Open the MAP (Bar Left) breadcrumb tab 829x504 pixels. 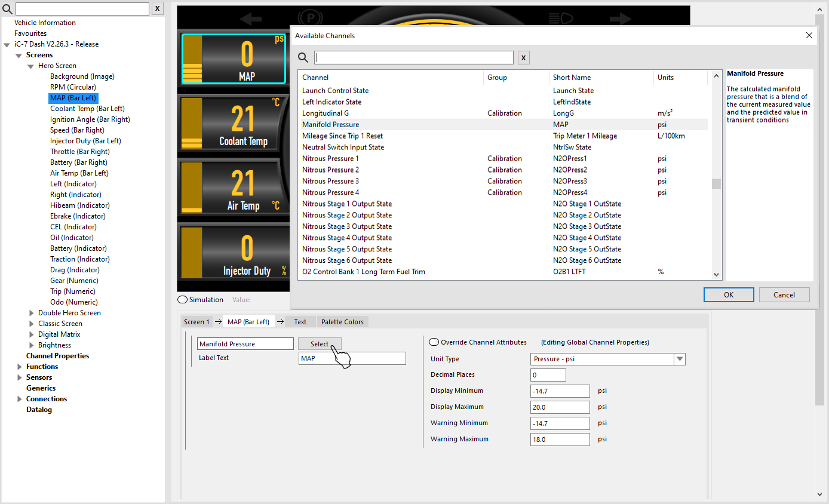coord(248,322)
